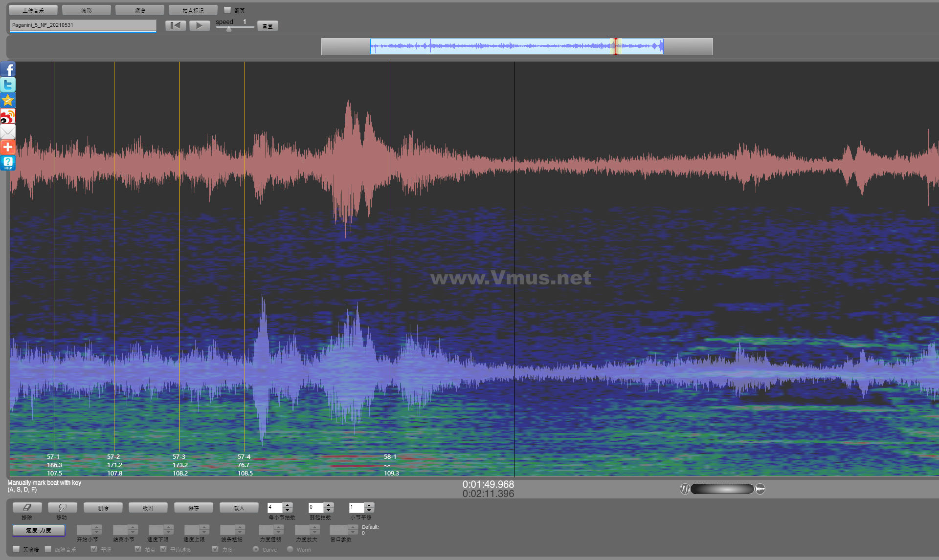Toggle the 平均速度 checkbox

163,549
